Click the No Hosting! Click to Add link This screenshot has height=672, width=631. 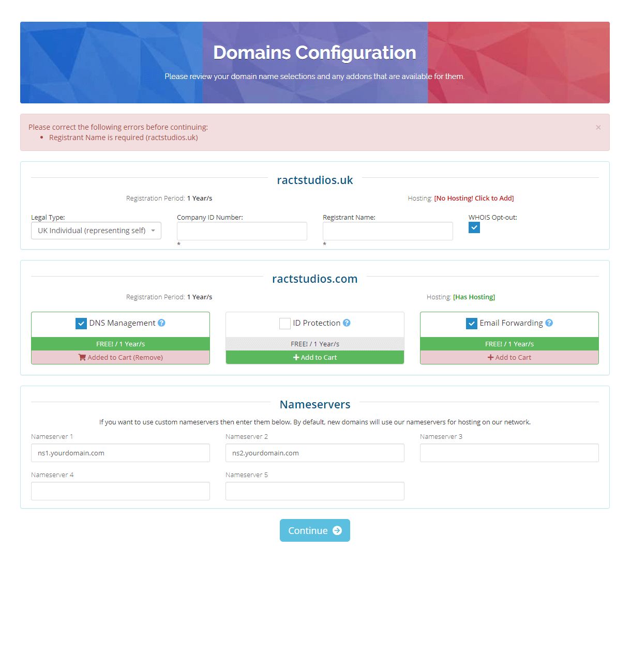(x=474, y=198)
